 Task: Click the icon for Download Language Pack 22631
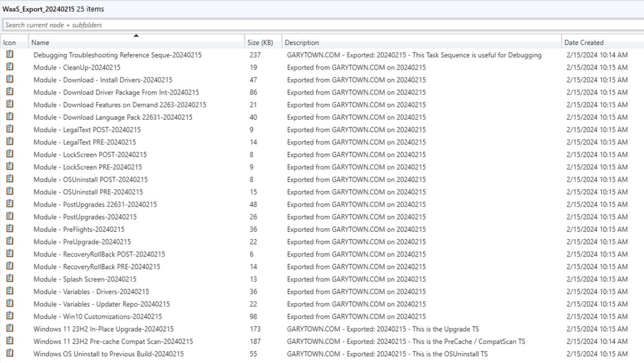10,117
